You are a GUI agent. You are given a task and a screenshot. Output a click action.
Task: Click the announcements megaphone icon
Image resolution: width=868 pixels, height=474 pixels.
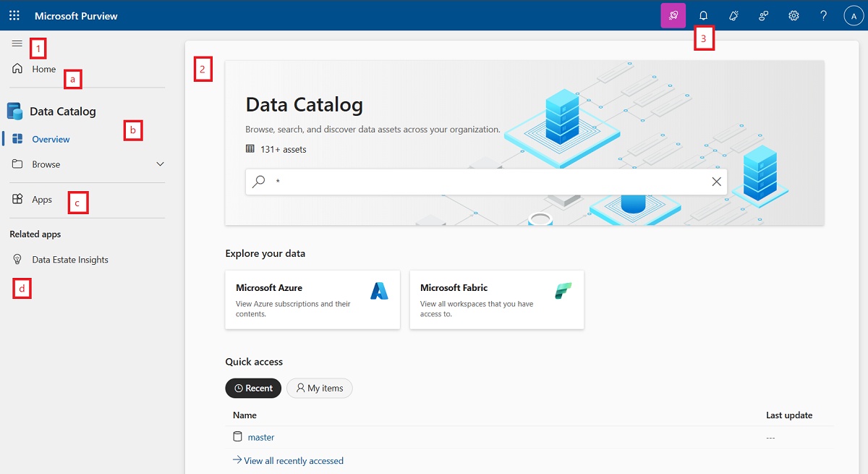pos(733,15)
